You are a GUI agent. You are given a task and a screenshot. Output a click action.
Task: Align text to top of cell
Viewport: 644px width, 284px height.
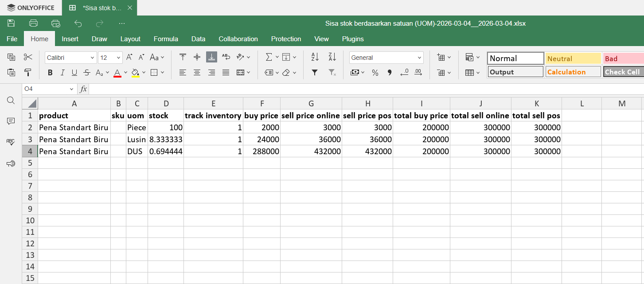[x=183, y=57]
